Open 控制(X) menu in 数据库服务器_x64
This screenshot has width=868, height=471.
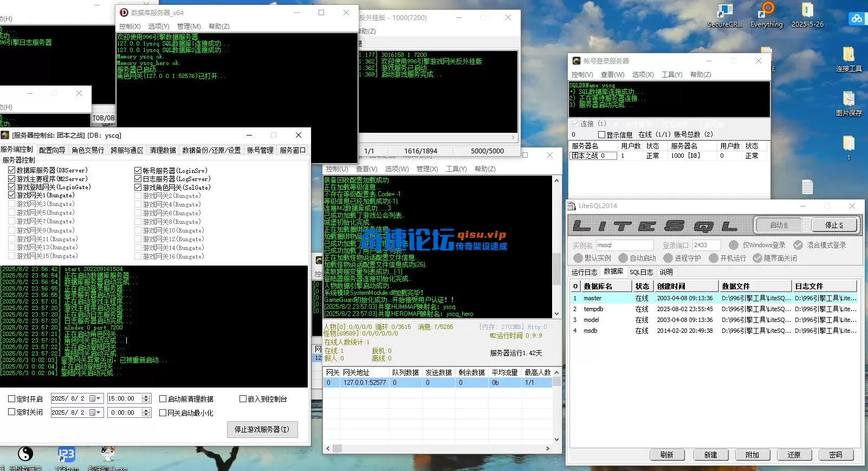coord(129,27)
